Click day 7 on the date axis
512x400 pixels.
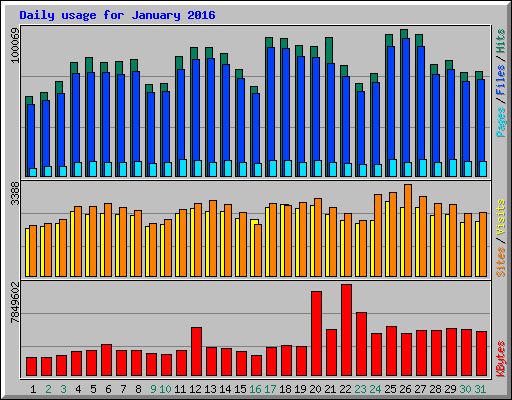click(x=123, y=389)
